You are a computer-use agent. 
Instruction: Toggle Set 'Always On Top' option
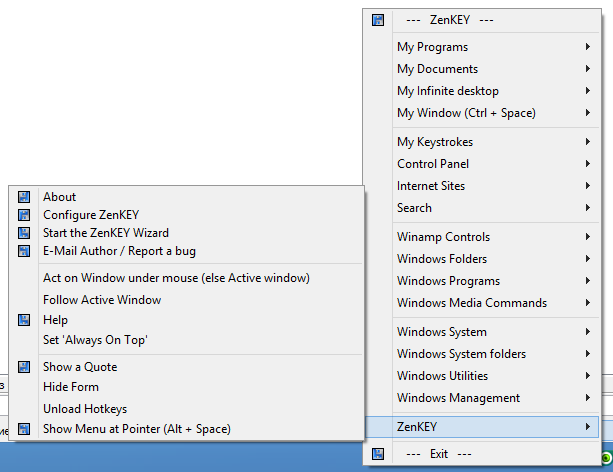95,340
